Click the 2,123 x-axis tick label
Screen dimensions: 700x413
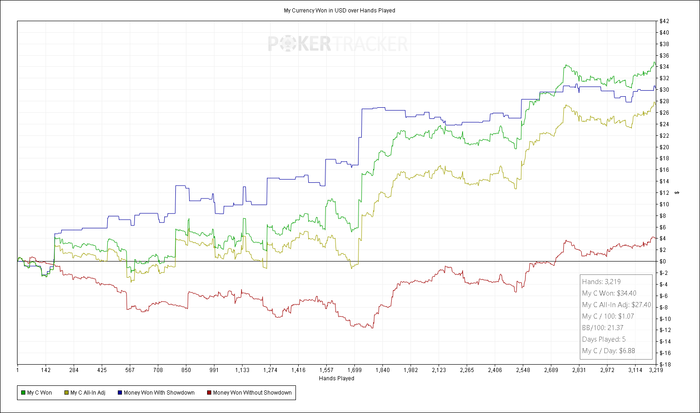point(439,370)
